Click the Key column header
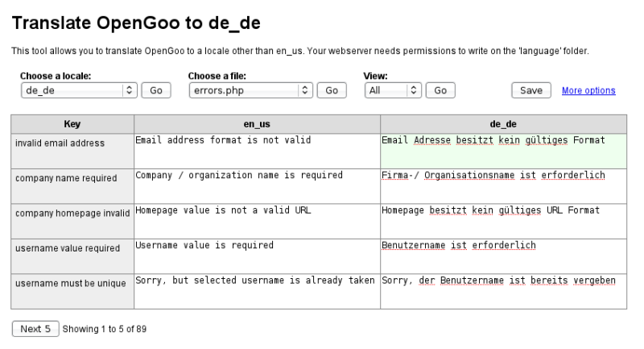 (72, 125)
